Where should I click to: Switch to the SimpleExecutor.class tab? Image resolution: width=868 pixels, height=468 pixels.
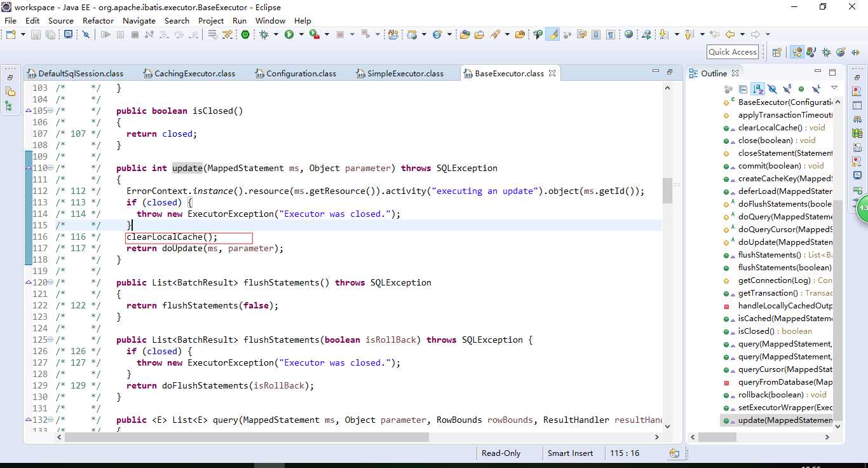click(x=400, y=73)
